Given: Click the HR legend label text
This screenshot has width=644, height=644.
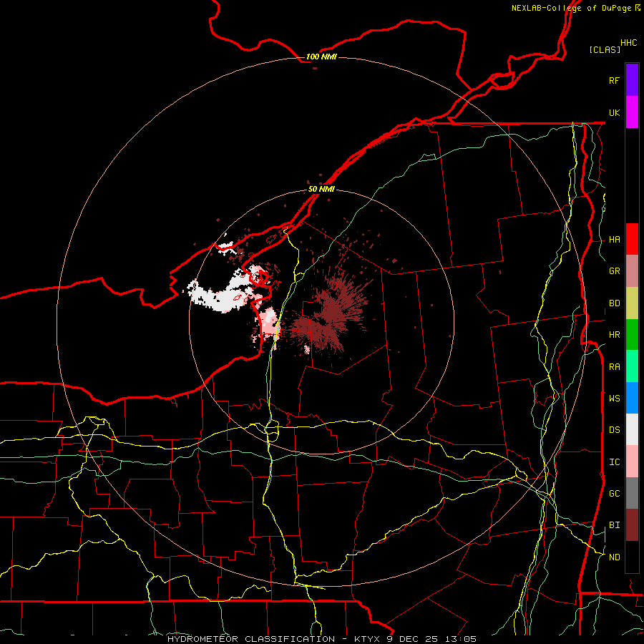Looking at the screenshot, I should click(x=615, y=335).
